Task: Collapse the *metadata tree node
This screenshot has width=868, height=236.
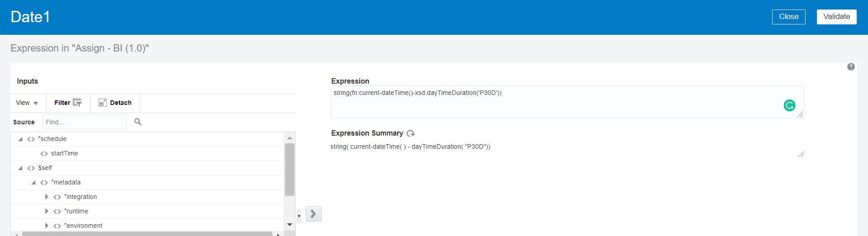Action: click(33, 183)
